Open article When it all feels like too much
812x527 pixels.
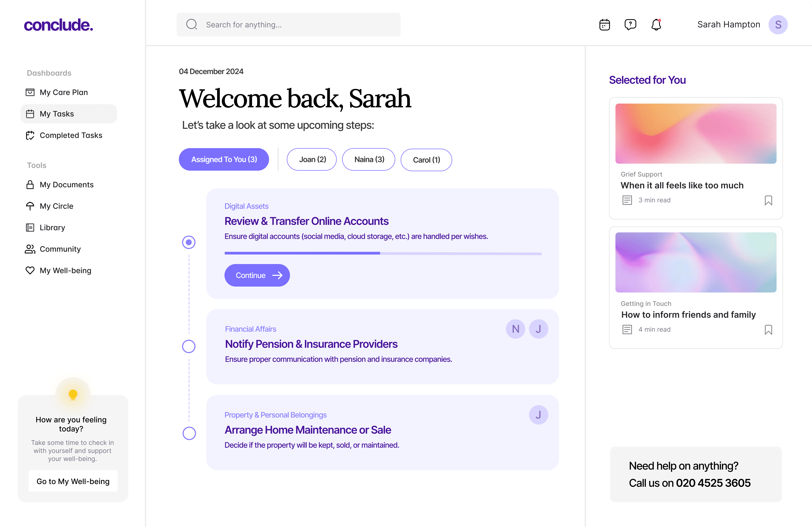tap(682, 185)
